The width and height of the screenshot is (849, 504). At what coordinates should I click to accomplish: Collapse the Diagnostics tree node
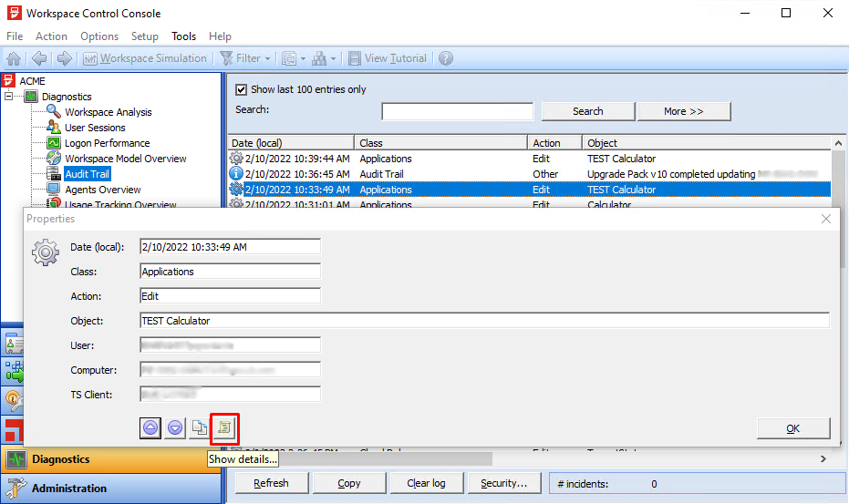pos(10,97)
